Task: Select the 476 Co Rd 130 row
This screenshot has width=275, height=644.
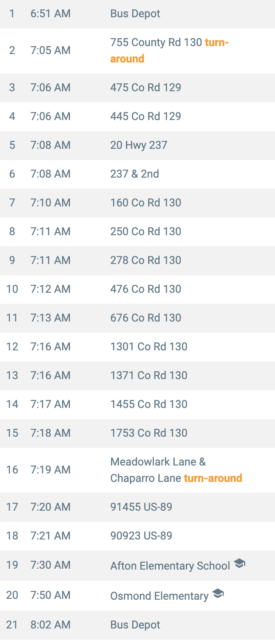Action: (137, 289)
